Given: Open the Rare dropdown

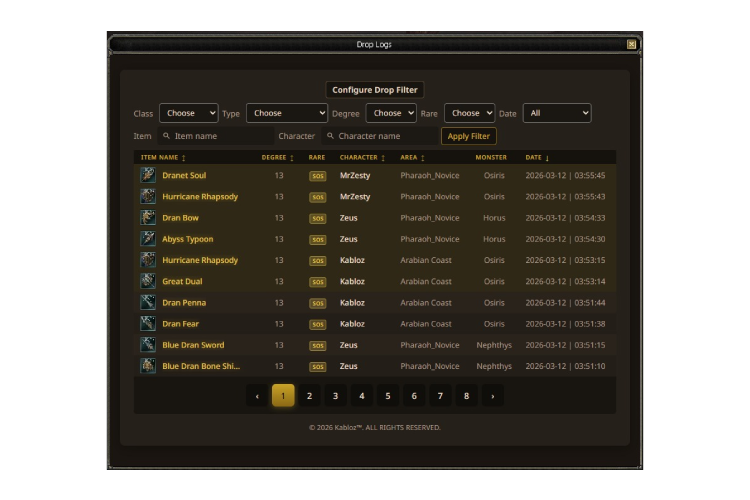Looking at the screenshot, I should click(x=469, y=113).
